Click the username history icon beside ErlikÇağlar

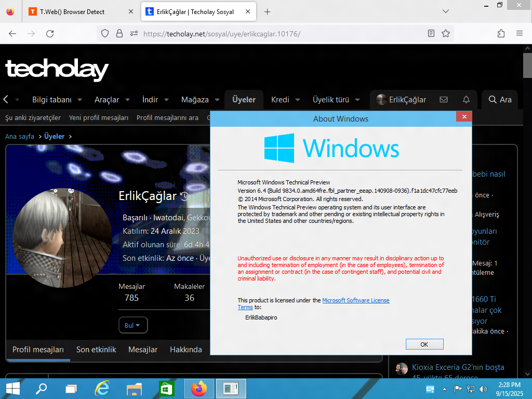(184, 196)
